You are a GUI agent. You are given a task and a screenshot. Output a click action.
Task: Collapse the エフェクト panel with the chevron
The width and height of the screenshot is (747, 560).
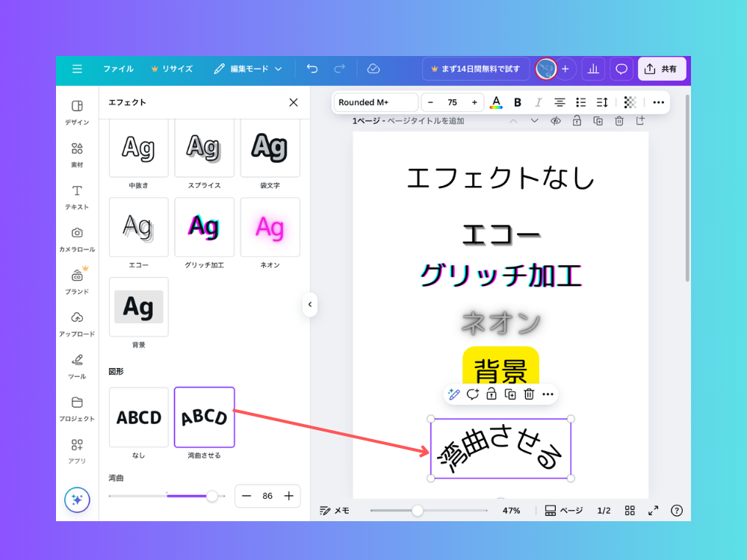coord(310,305)
